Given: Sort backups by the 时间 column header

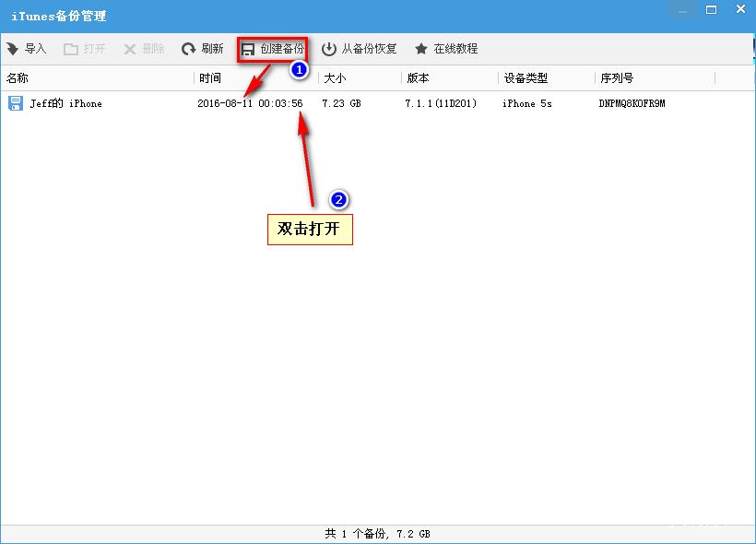Looking at the screenshot, I should (x=209, y=78).
